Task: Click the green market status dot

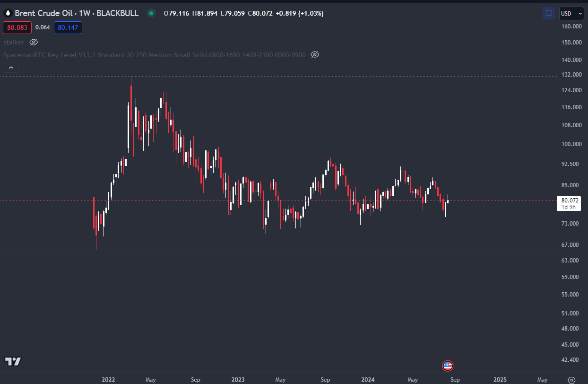Action: click(151, 13)
